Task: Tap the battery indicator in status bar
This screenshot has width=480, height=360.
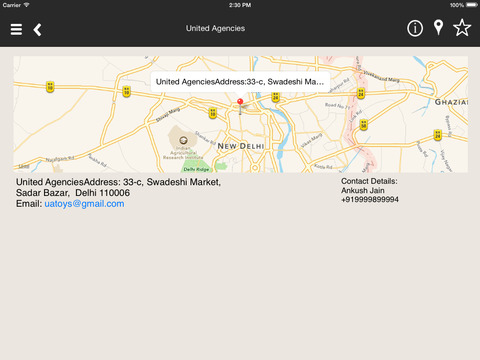Action: (x=472, y=5)
